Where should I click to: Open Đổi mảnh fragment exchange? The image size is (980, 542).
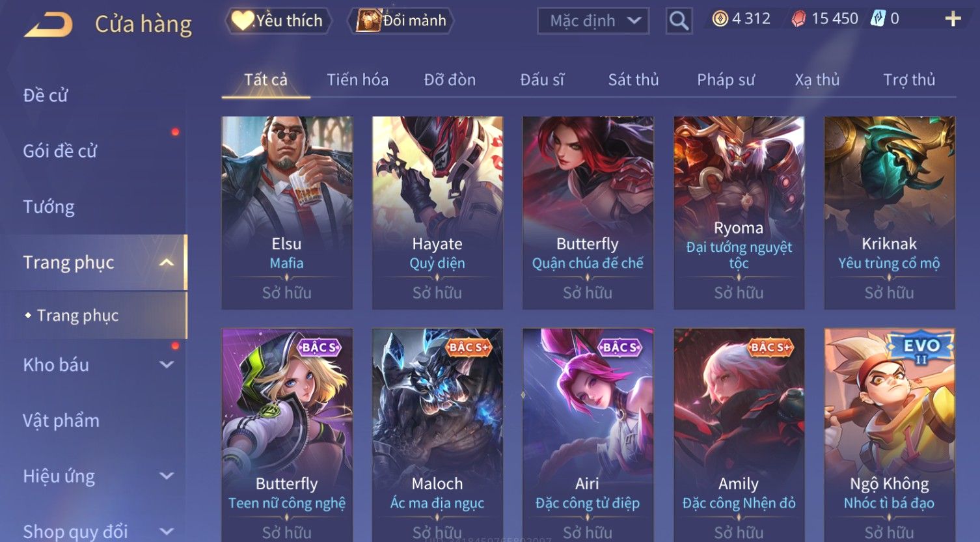[x=401, y=21]
